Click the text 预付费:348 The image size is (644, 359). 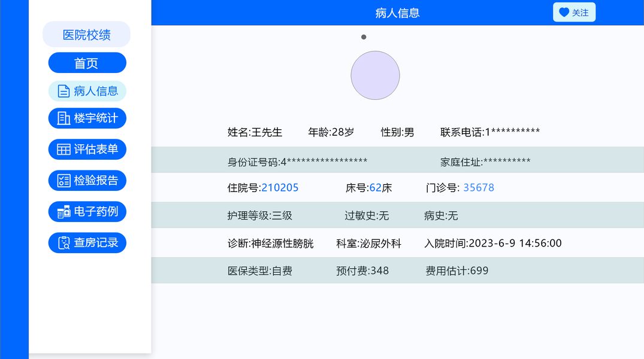point(362,271)
